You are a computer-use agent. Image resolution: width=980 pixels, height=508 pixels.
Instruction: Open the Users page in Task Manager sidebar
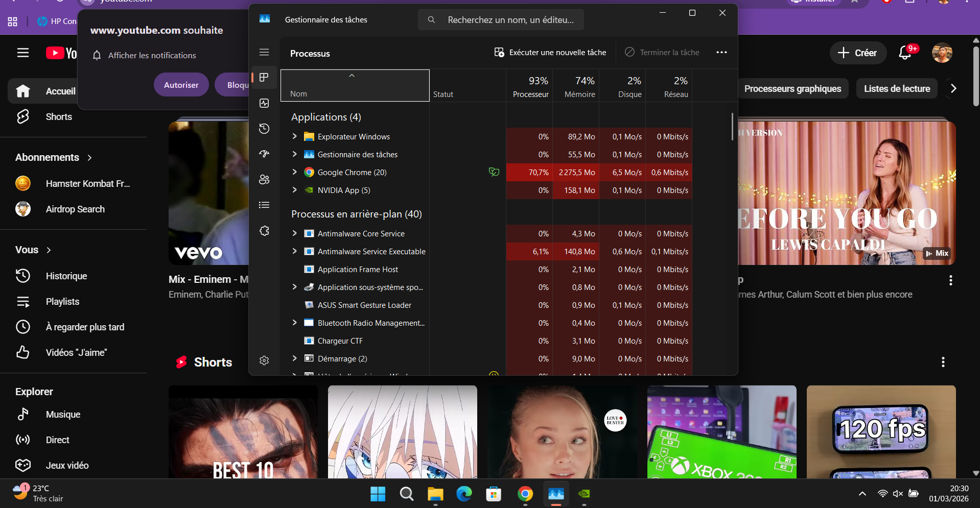coord(264,180)
